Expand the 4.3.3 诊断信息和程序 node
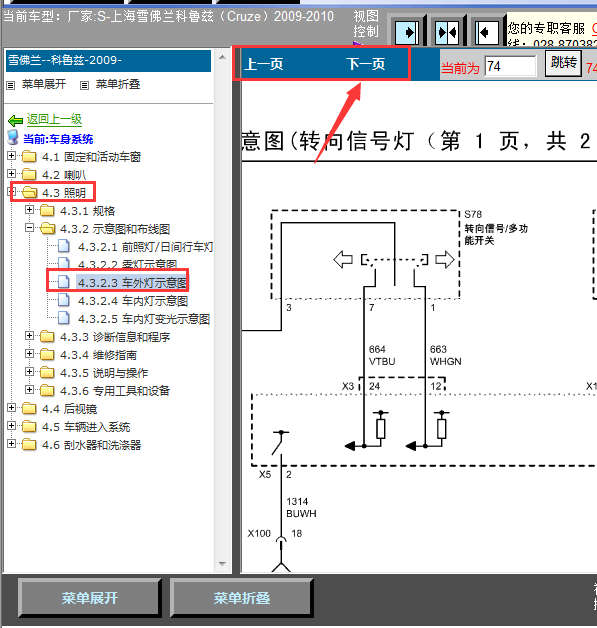Viewport: 597px width, 628px height. coord(29,335)
